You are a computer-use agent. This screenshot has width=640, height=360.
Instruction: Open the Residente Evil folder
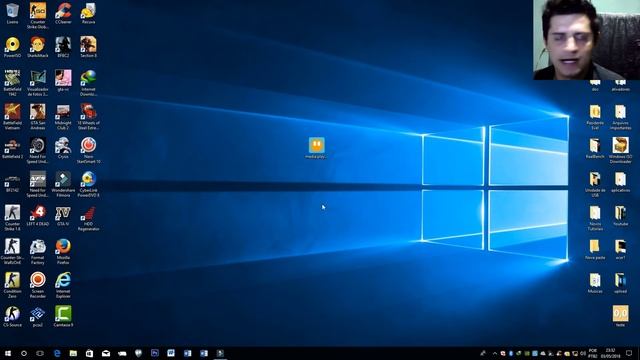pos(595,117)
